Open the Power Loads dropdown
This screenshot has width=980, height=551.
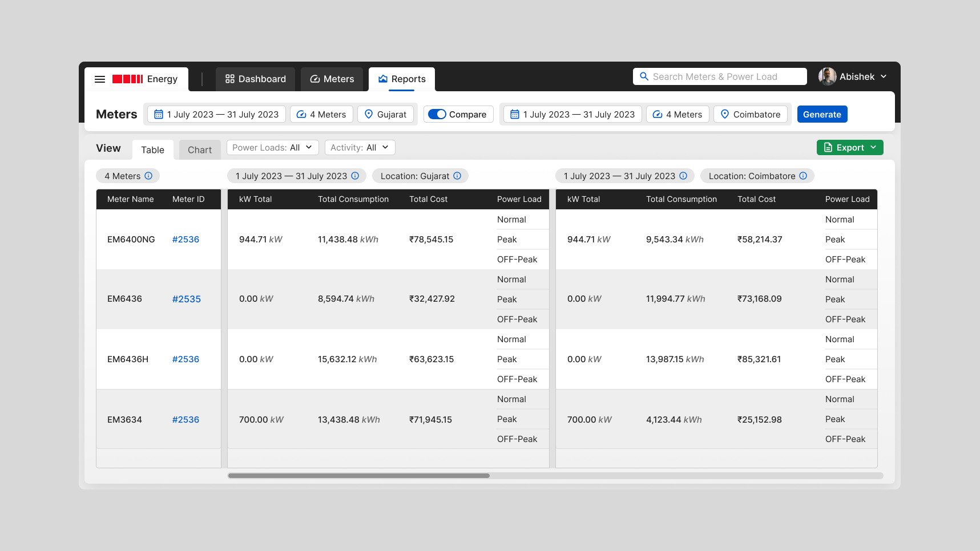tap(272, 147)
